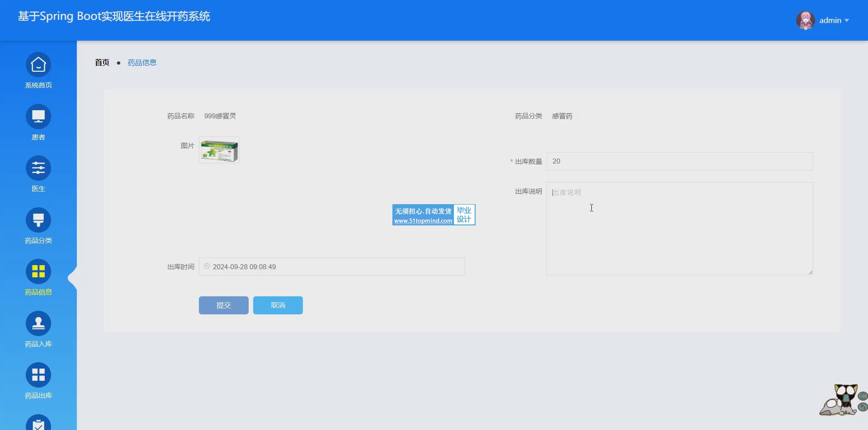Expand the admin dropdown arrow

(x=847, y=20)
